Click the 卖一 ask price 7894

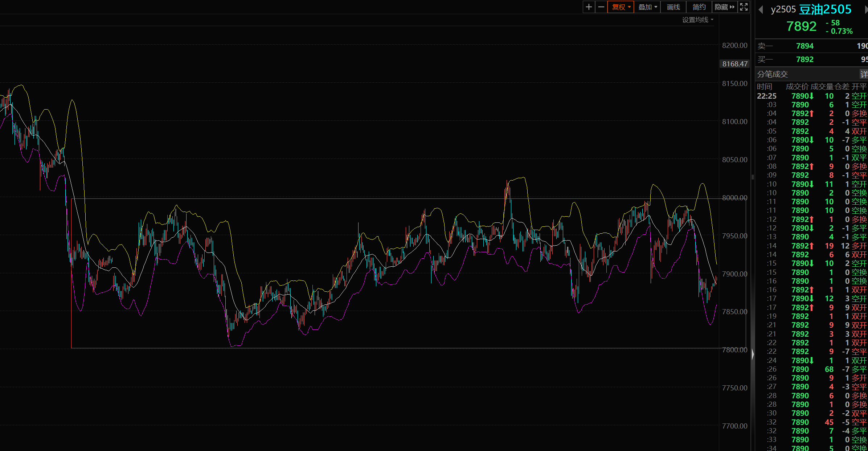point(804,46)
